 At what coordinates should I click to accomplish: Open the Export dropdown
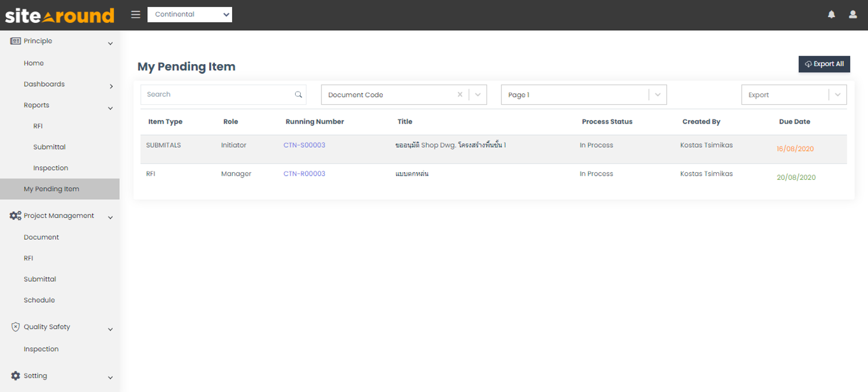coord(794,94)
